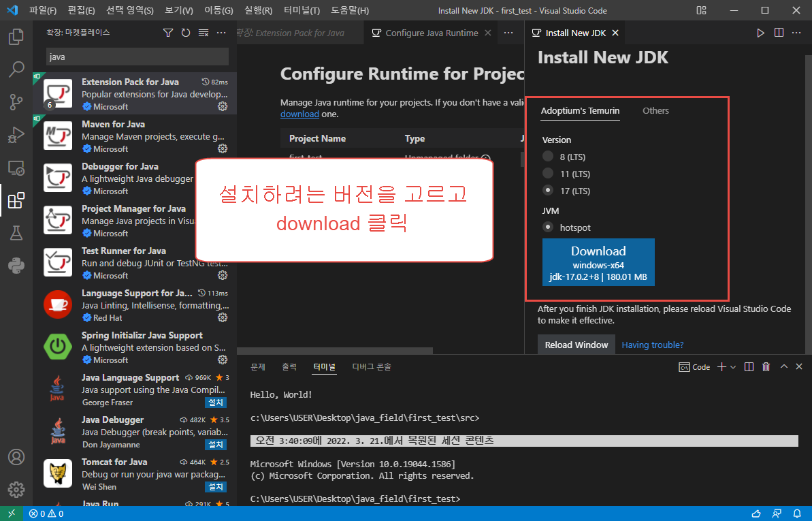Open gear for Test Runner for Java

coord(223,275)
